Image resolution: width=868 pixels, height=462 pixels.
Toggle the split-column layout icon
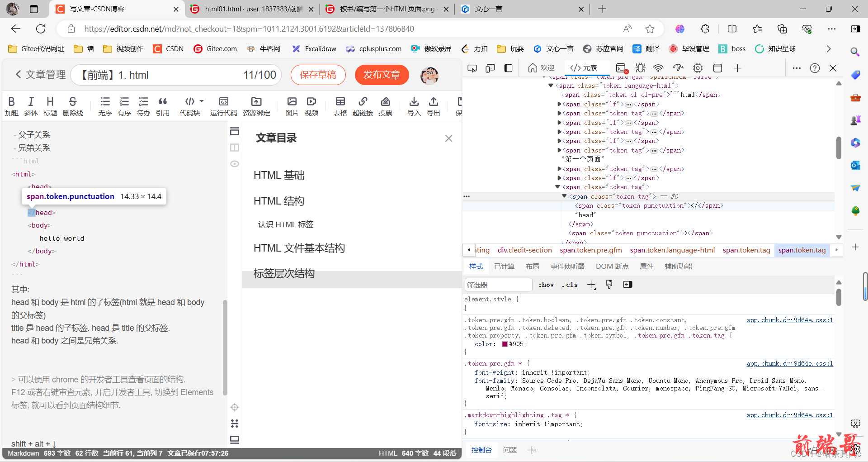tap(235, 148)
